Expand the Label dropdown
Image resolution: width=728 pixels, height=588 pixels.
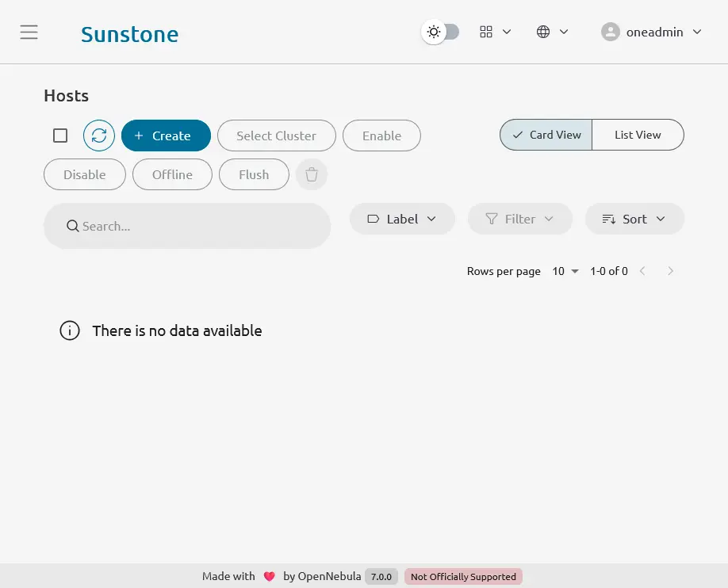[x=402, y=219]
